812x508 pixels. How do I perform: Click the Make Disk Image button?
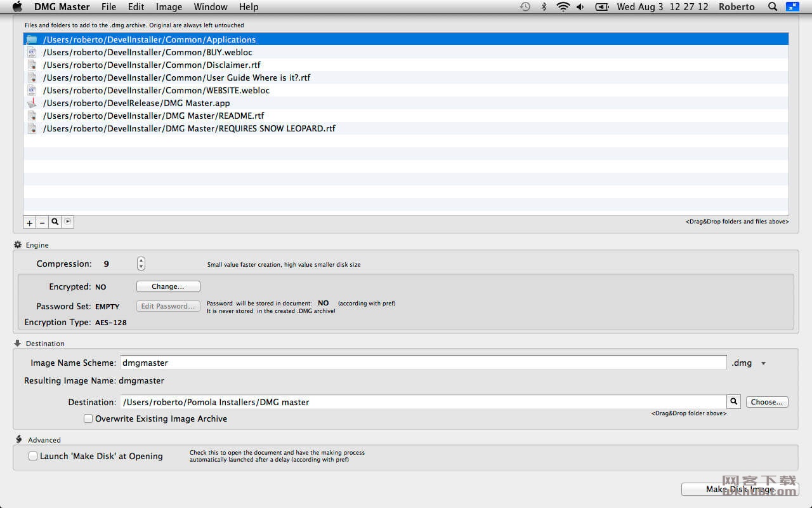pos(740,489)
